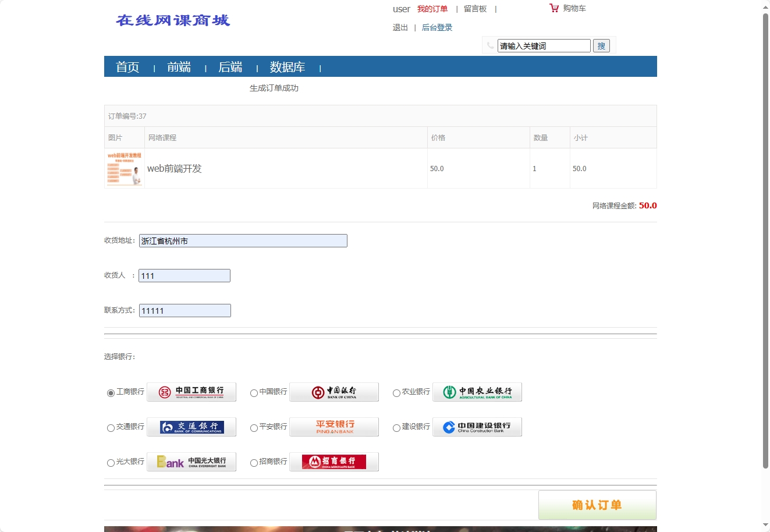Go to 首页 from the navigation bar
Image resolution: width=770 pixels, height=532 pixels.
tap(127, 67)
